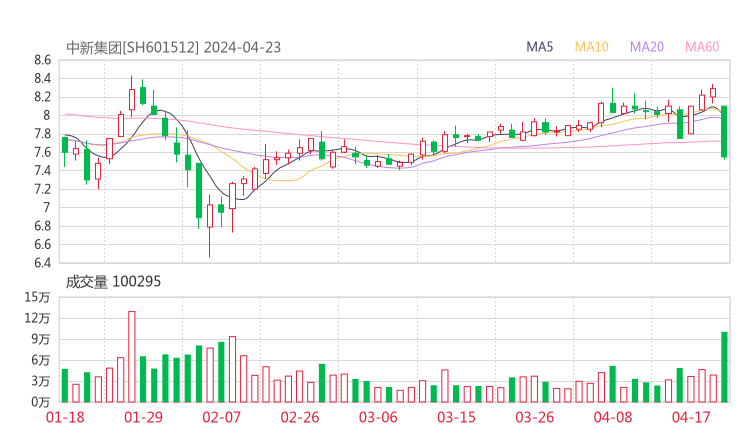Select the large green candlestick on 04-23
Viewport: 740px width, 440px height.
[x=724, y=132]
